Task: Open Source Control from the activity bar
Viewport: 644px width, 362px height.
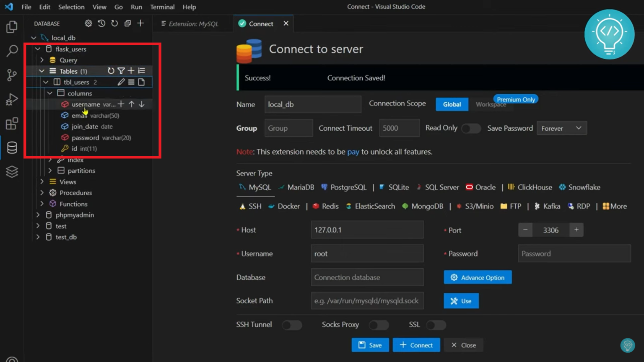Action: click(x=11, y=75)
